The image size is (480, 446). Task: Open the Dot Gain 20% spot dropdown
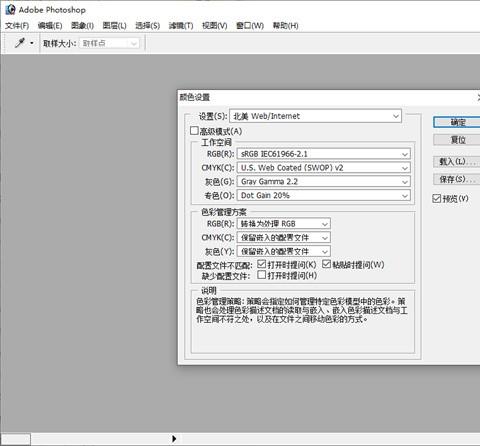(x=323, y=195)
